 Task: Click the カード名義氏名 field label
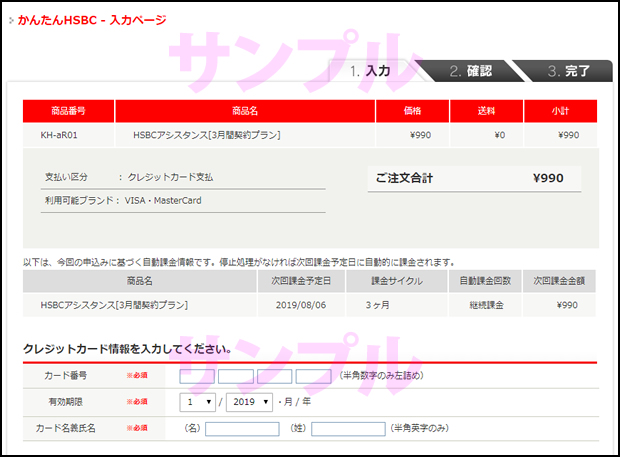click(x=66, y=428)
